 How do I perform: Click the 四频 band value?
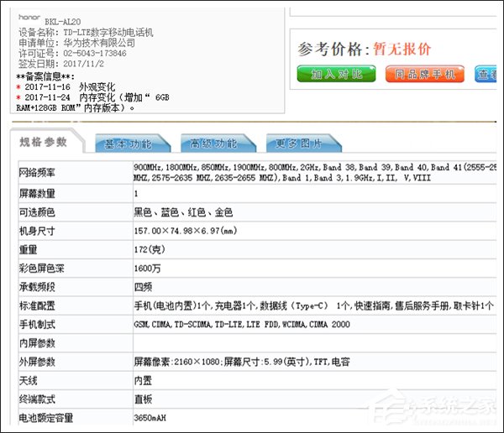tap(143, 287)
